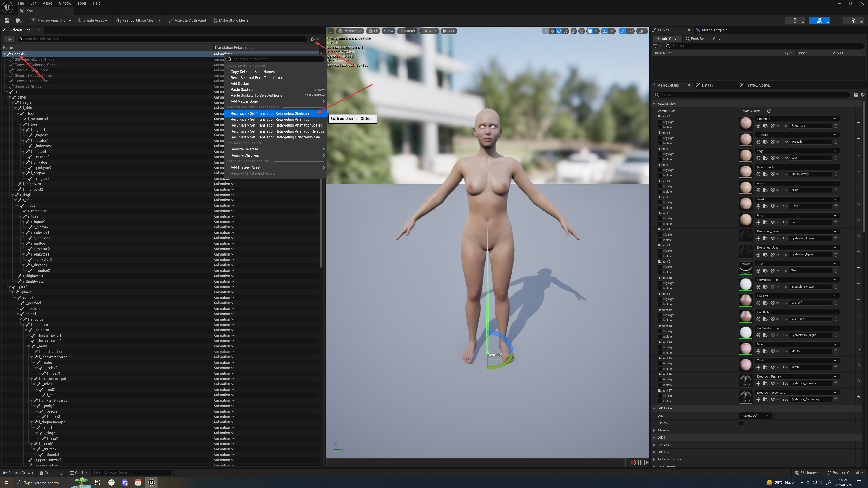The height and width of the screenshot is (488, 868).
Task: Open the Preview Animation dropdown
Action: tap(51, 21)
